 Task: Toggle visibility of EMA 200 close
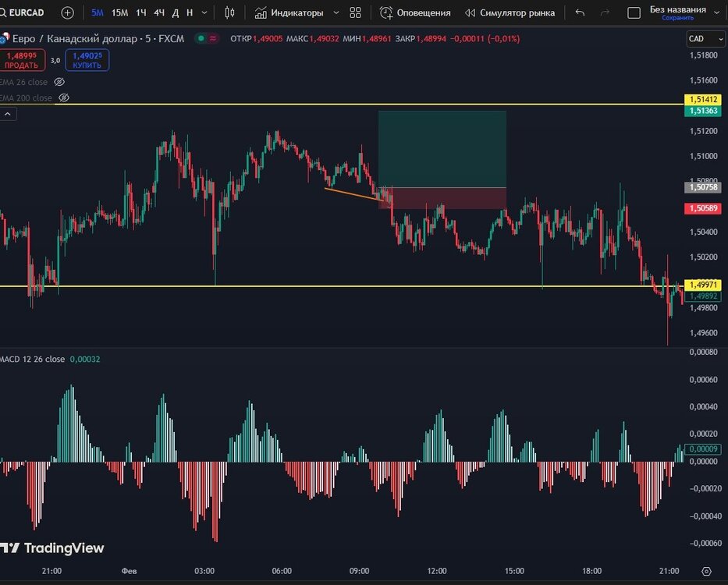(x=64, y=98)
